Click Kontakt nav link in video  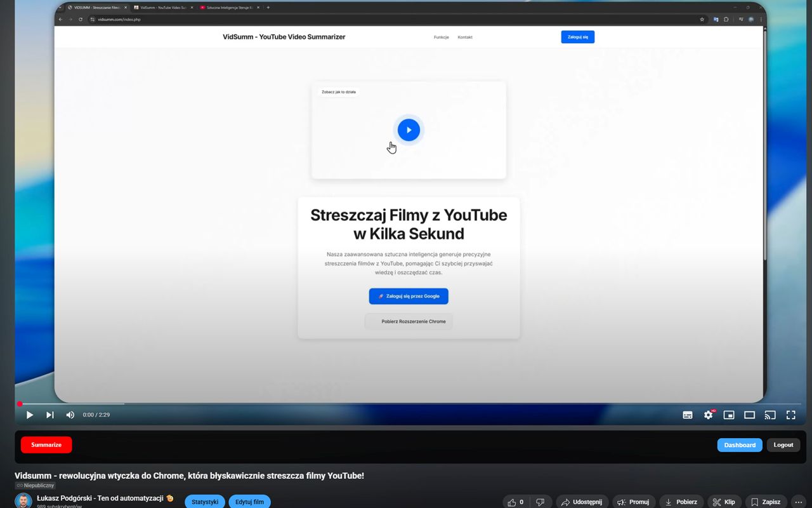(x=465, y=37)
